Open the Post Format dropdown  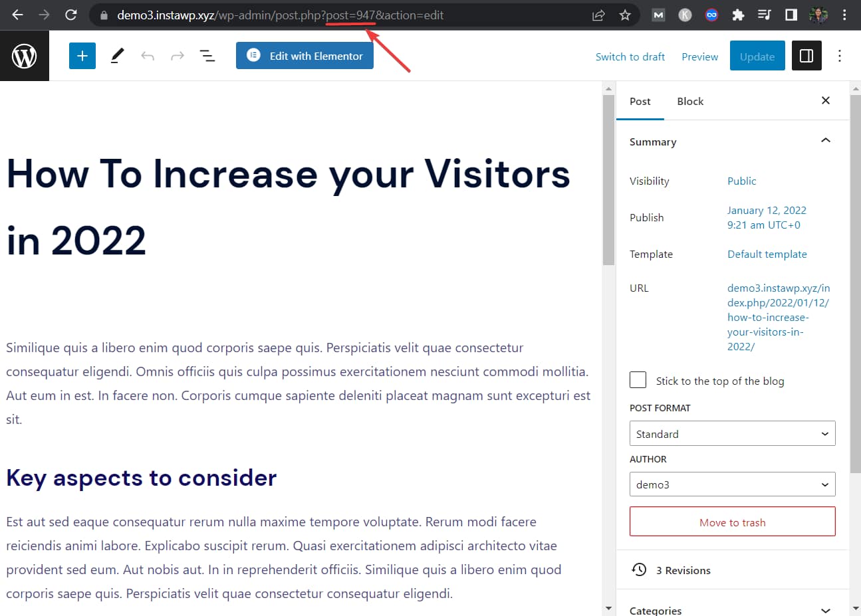tap(732, 433)
